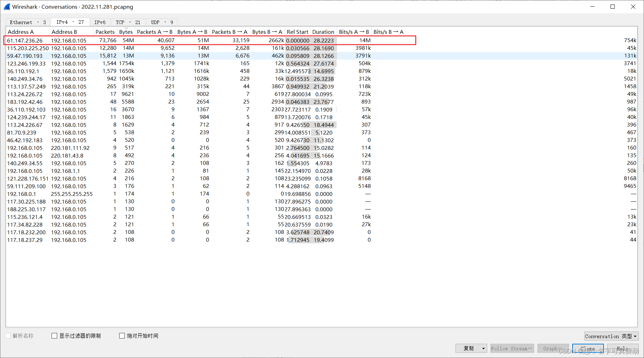Click the Follow Stream… button
Image resolution: width=644 pixels, height=358 pixels.
point(512,348)
